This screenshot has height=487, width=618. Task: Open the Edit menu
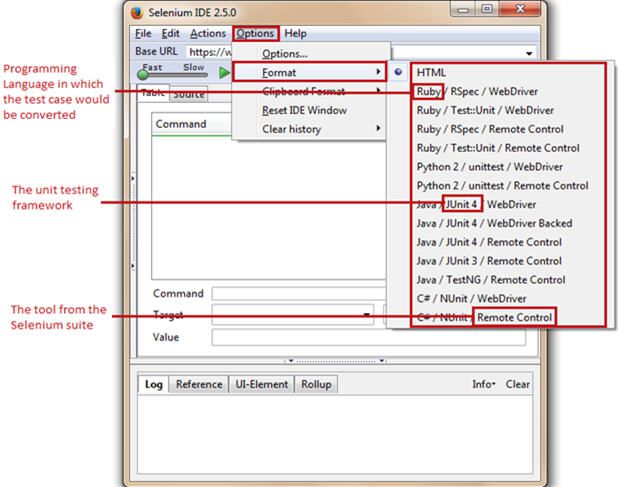pos(171,34)
